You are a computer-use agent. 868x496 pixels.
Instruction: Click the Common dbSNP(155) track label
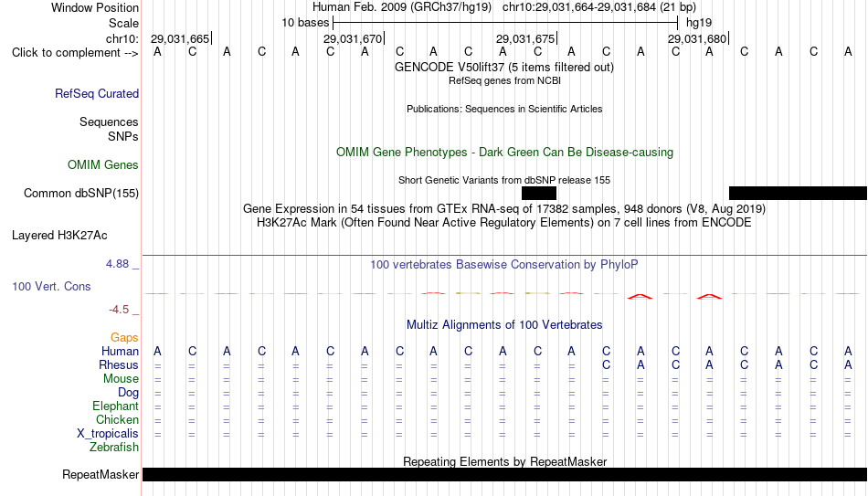tap(81, 194)
